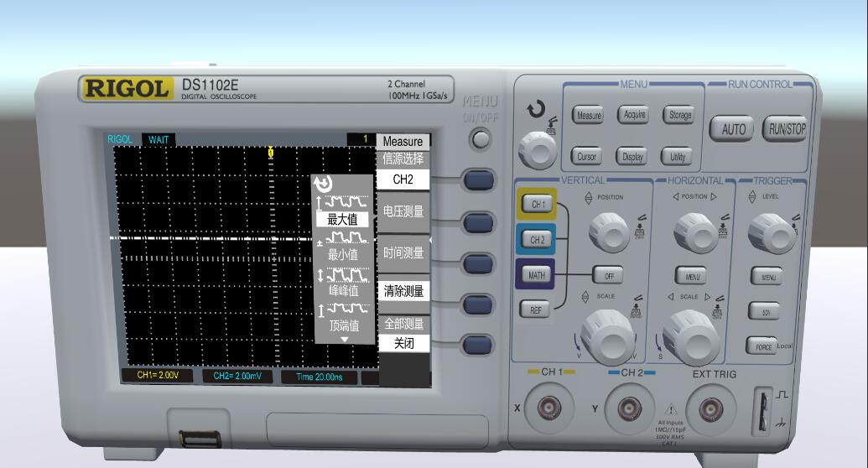
Task: Open the Cursor menu button
Action: 587,156
